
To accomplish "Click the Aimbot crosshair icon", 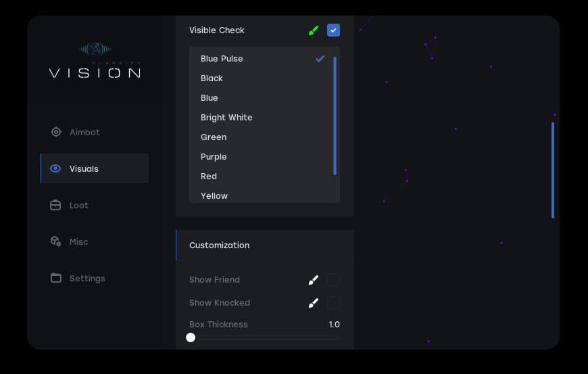I will tap(56, 132).
